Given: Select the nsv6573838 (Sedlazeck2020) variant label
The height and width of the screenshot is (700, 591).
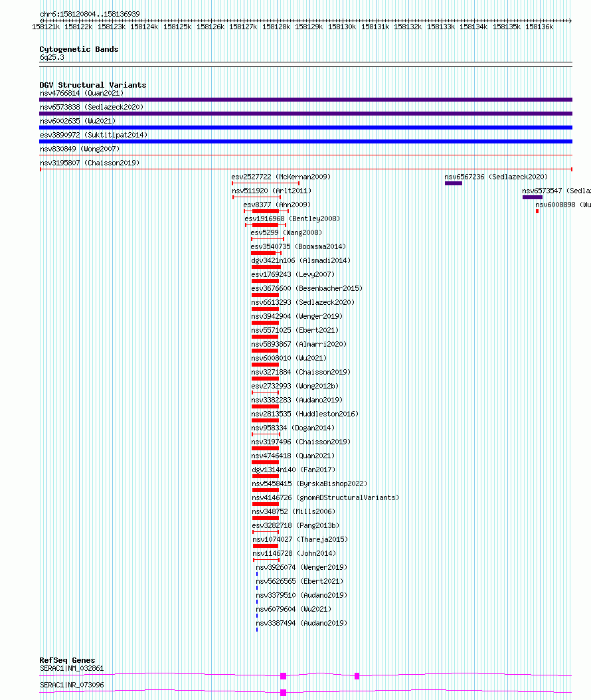Looking at the screenshot, I should (x=92, y=107).
